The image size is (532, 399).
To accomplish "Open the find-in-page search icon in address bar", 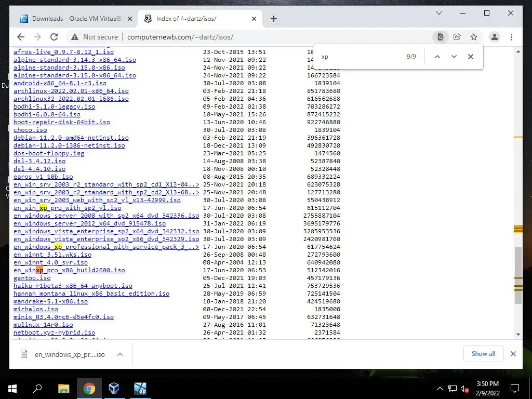I will (x=440, y=37).
